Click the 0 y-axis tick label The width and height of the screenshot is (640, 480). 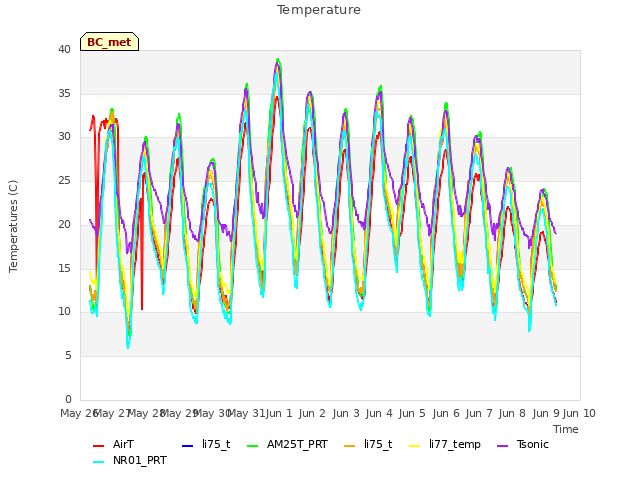point(68,399)
